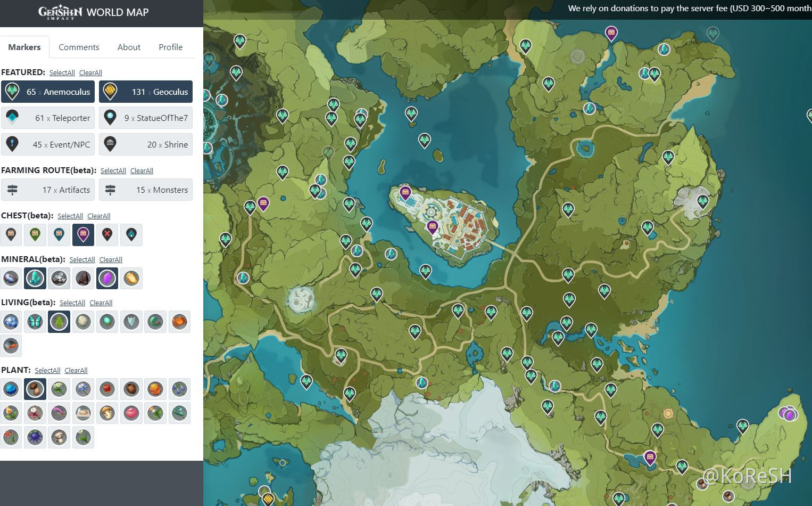Enable the 20 x Shrine markers
This screenshot has width=812, height=506.
pyautogui.click(x=146, y=145)
